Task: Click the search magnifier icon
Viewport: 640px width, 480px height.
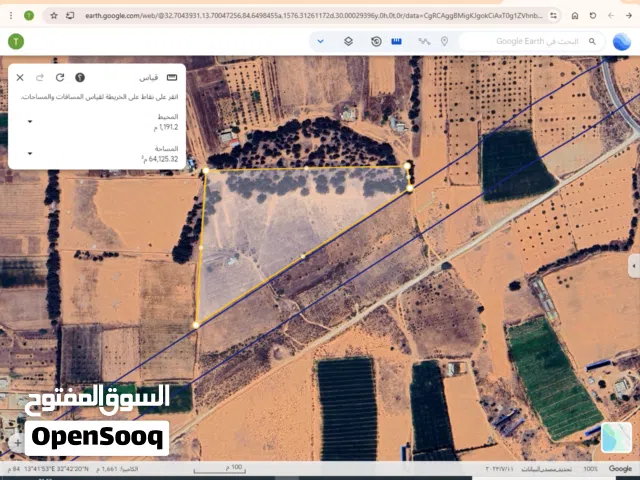Action: click(592, 41)
